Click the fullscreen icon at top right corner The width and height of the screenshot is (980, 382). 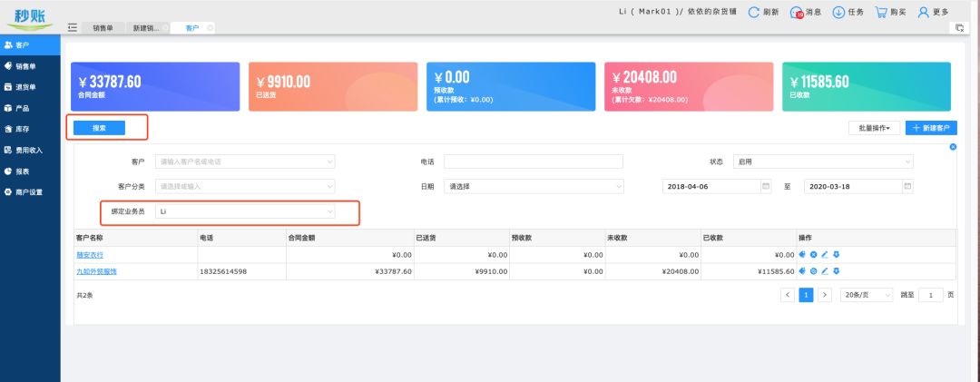tap(959, 27)
